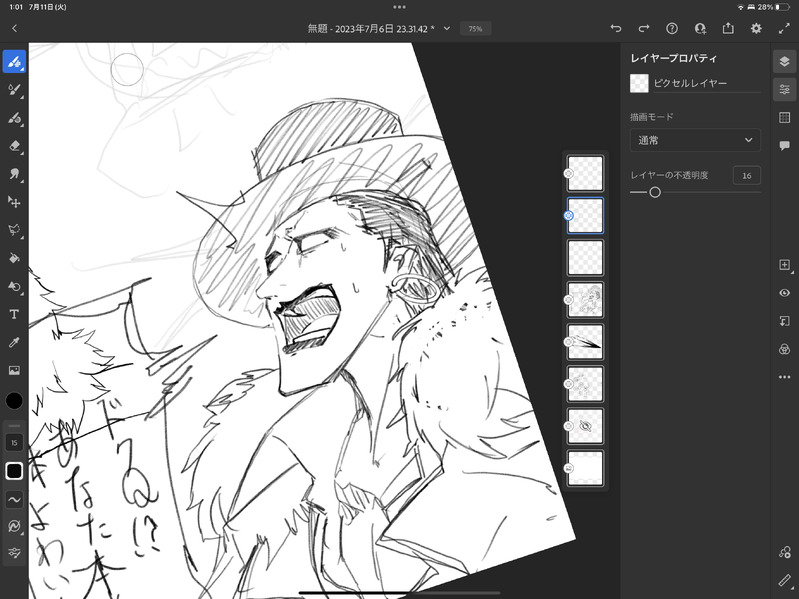The image size is (799, 599).
Task: Open app settings gear
Action: point(756,29)
